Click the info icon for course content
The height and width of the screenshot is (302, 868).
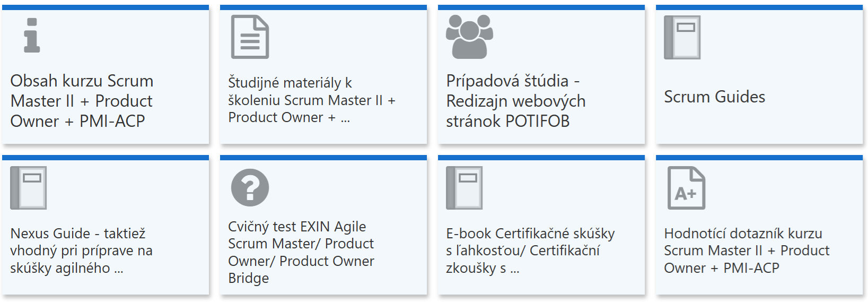[32, 36]
